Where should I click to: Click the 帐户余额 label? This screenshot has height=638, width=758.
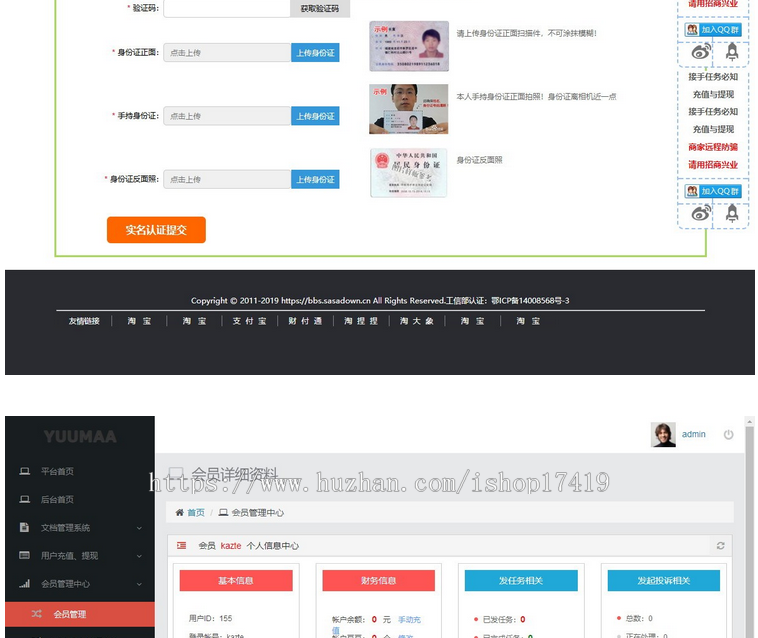[348, 620]
